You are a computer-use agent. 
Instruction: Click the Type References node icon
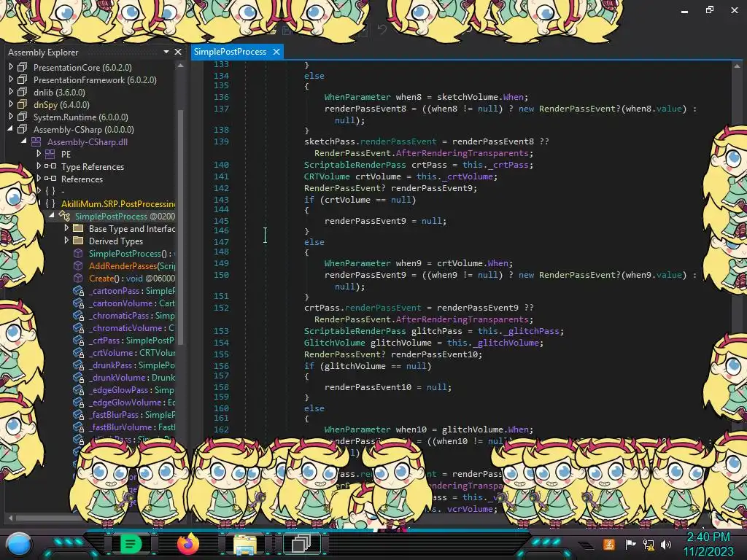tap(50, 166)
